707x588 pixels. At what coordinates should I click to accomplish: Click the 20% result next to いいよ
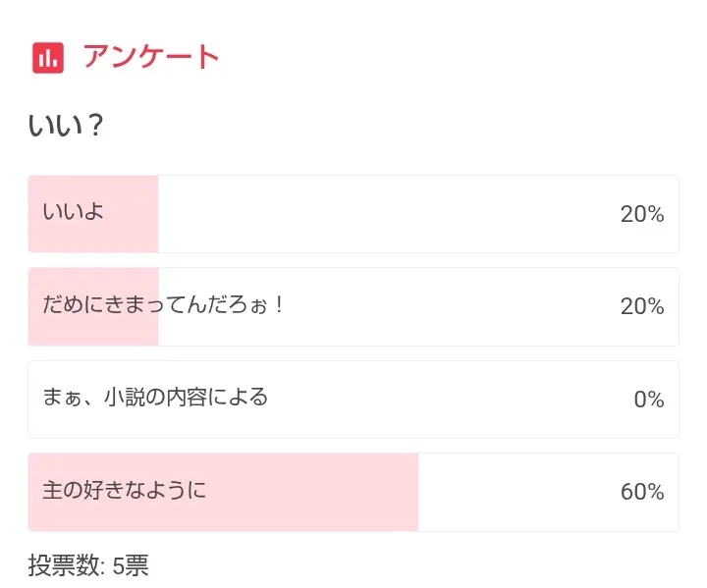tap(642, 214)
